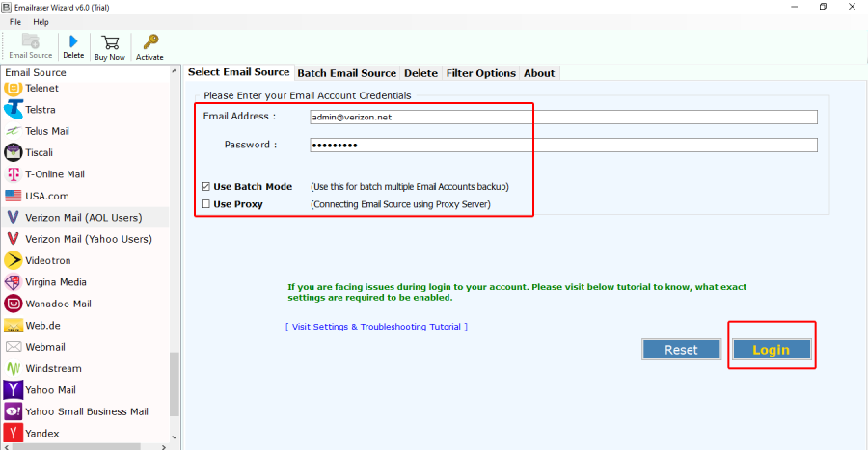
Task: Select the Yahoo Mail icon
Action: point(14,389)
